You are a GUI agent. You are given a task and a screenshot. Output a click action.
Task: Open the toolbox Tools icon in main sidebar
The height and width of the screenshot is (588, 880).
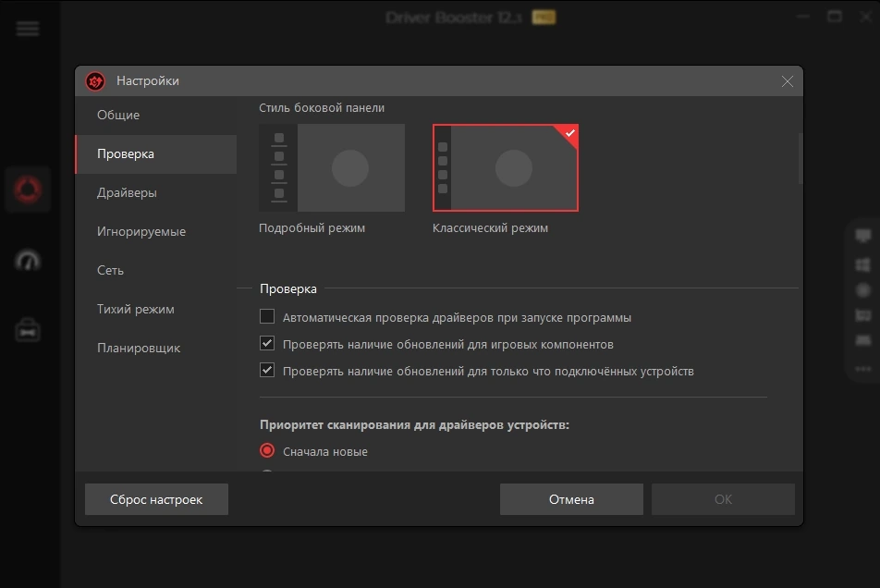pos(28,330)
